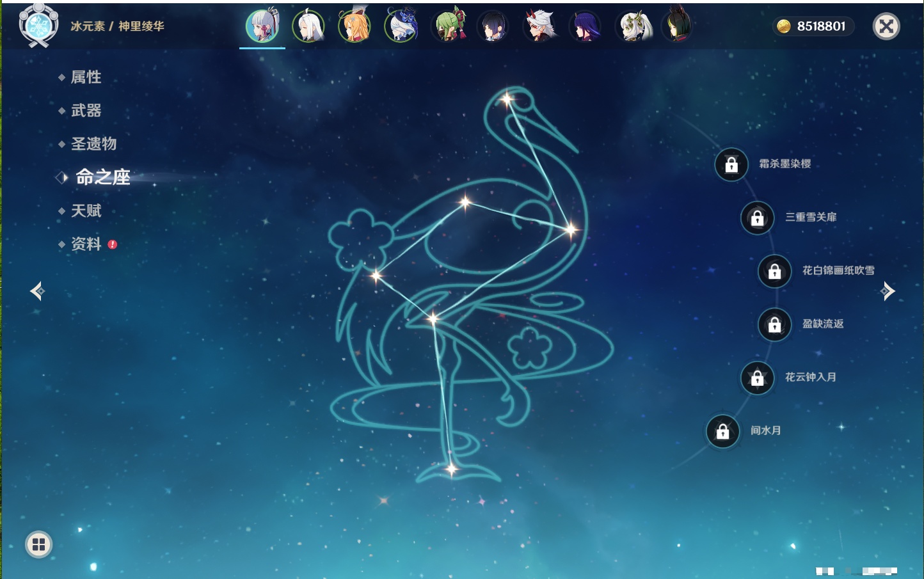
Task: Go to previous character with left arrow
Action: [37, 291]
